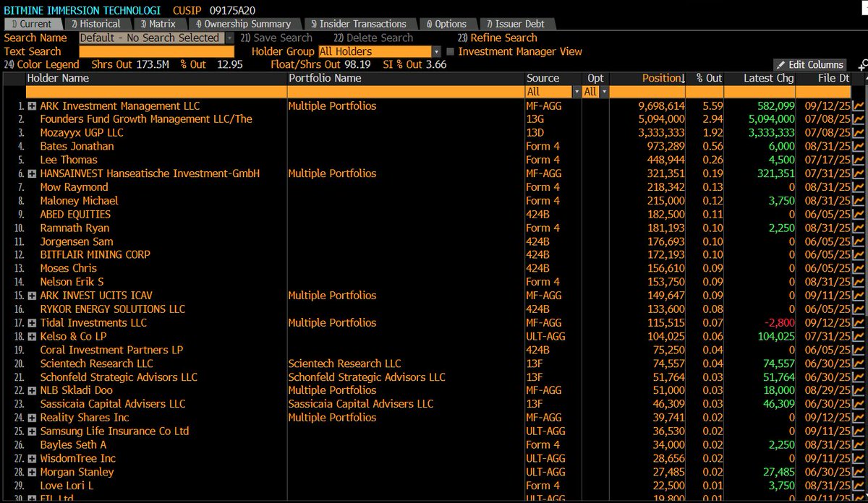Select the Bayles Seth A holder

(73, 445)
